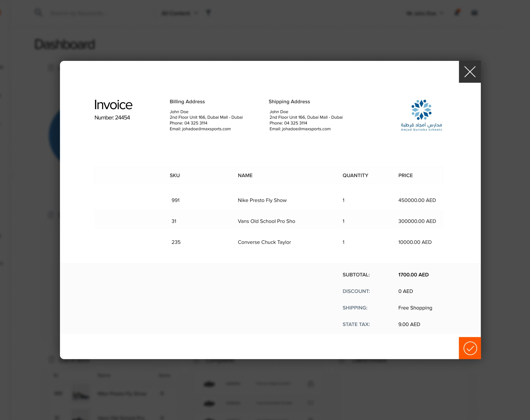Click the billing address email johadoe@maxsports.com
The height and width of the screenshot is (420, 530).
[x=206, y=129]
